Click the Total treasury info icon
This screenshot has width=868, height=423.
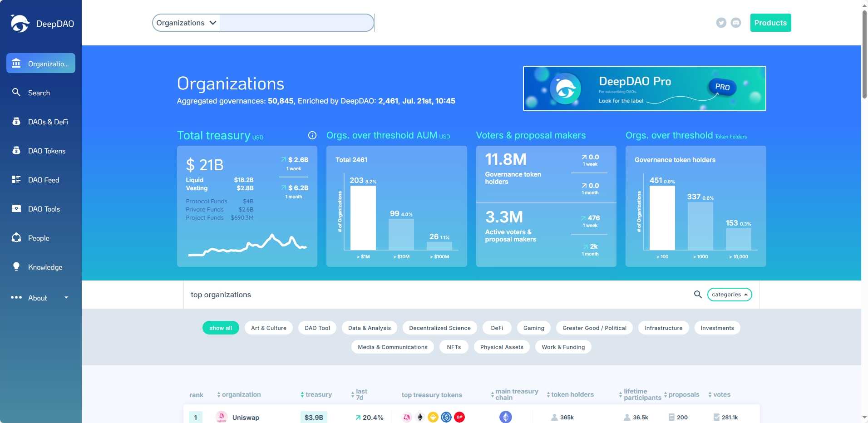(x=312, y=135)
